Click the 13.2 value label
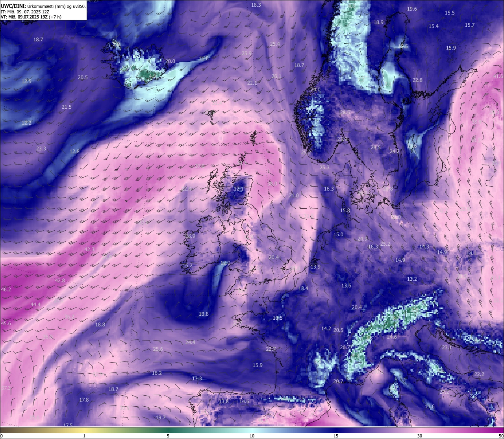 pyautogui.click(x=412, y=279)
